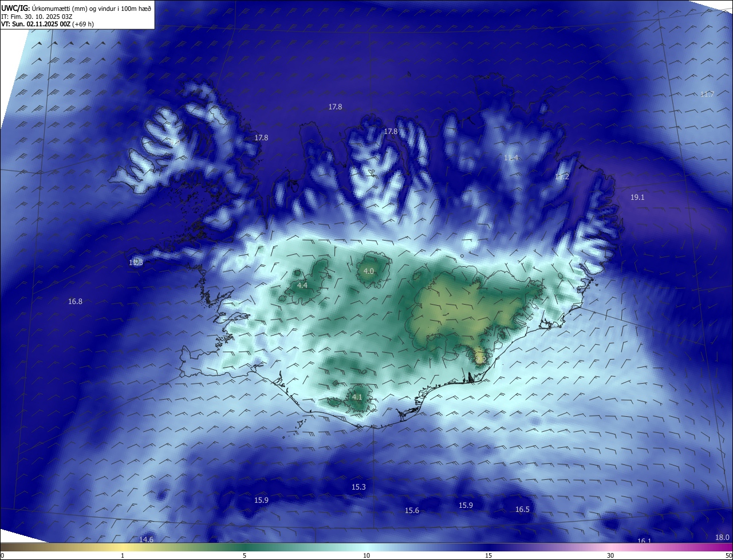Click the 16.8 value label

[75, 301]
